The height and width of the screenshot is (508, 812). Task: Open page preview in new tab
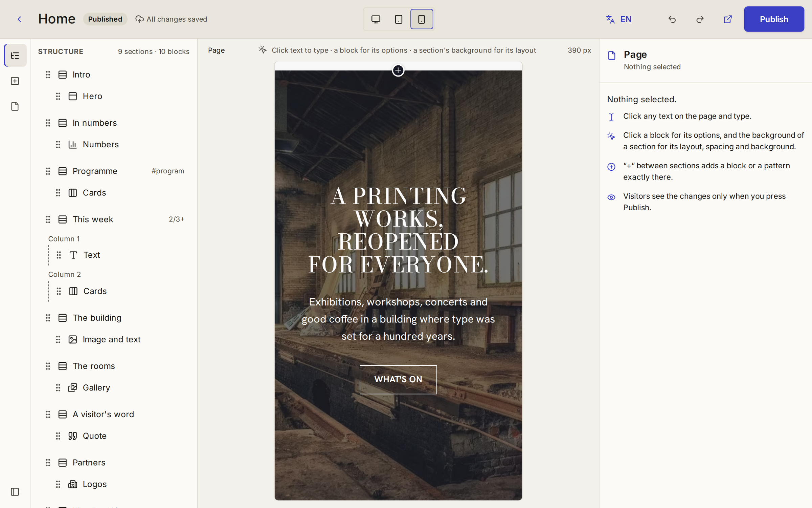(x=727, y=19)
